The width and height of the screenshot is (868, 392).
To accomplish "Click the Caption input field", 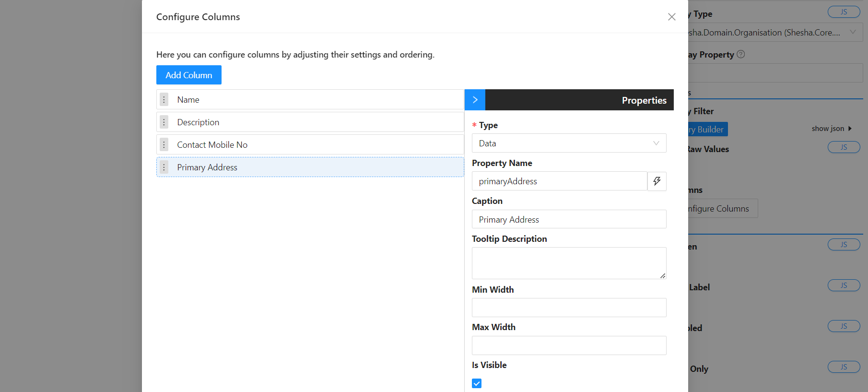I will pyautogui.click(x=569, y=219).
